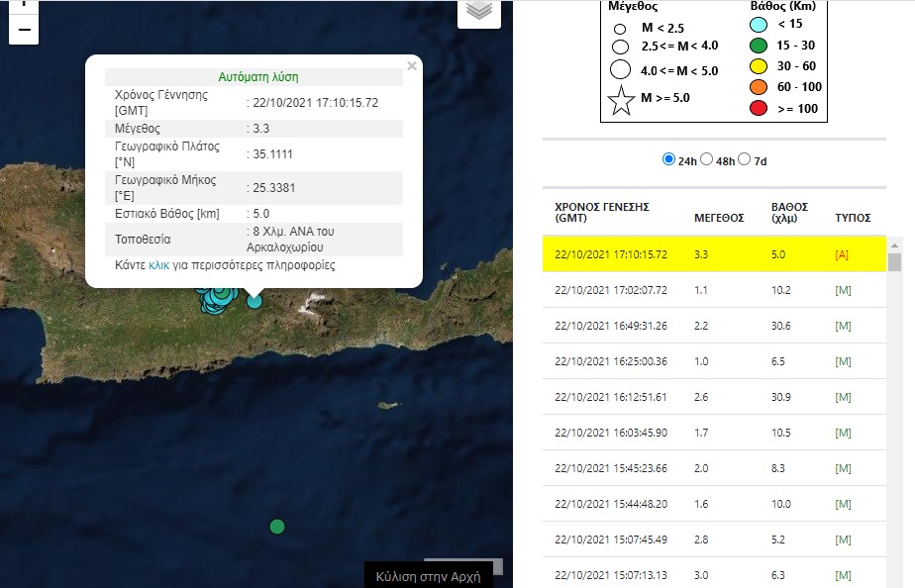Zoom out the map with minus button
Screen dimensions: 915x588
(x=24, y=30)
